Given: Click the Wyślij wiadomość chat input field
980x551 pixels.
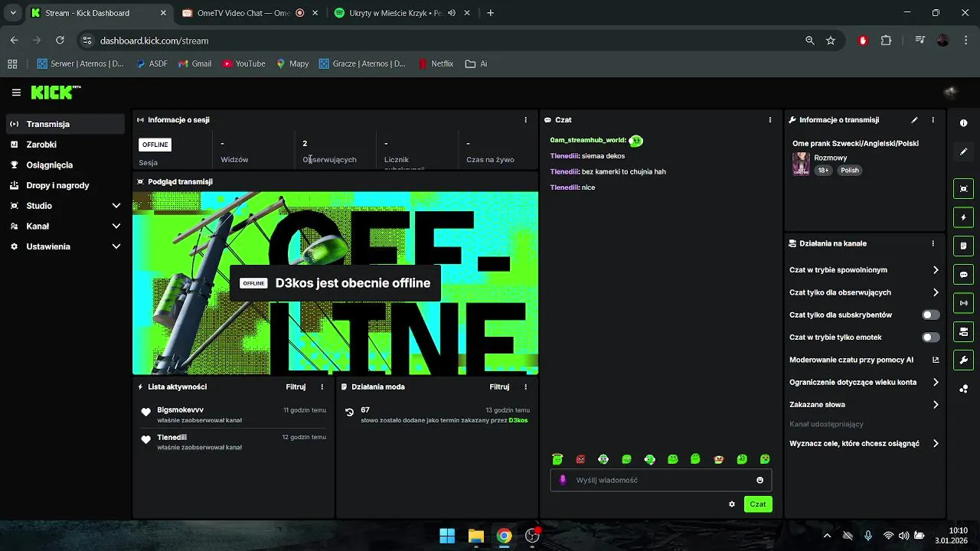Looking at the screenshot, I should (661, 480).
